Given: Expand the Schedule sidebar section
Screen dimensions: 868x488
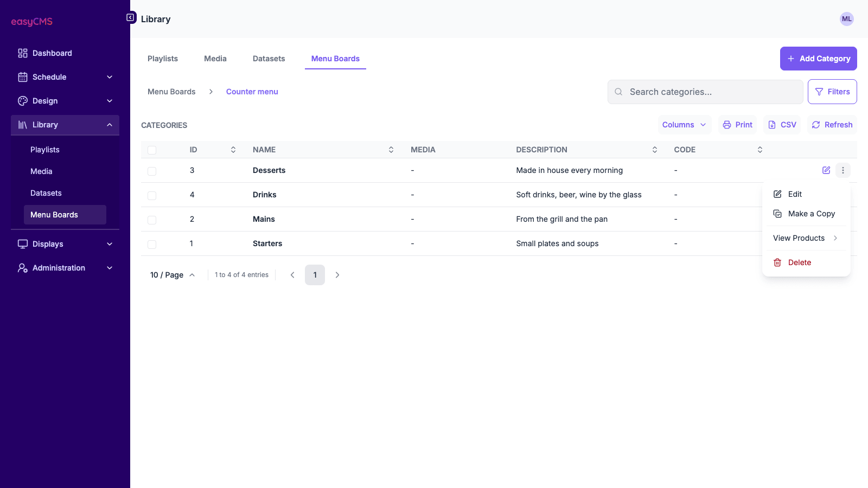Looking at the screenshot, I should click(x=65, y=77).
